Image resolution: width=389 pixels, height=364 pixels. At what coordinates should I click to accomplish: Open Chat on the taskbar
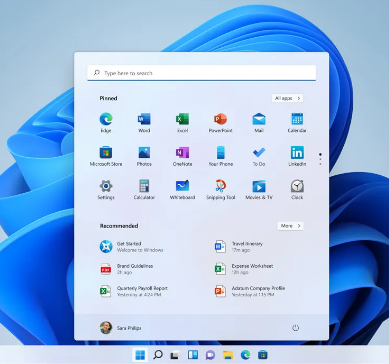coord(210,355)
